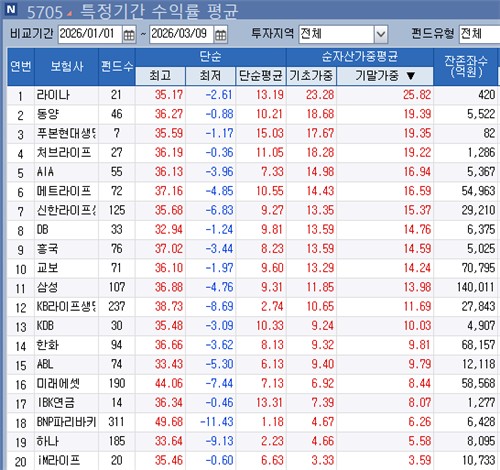The image size is (500, 470).
Task: Select the 동양 insurer row
Action: 252,115
